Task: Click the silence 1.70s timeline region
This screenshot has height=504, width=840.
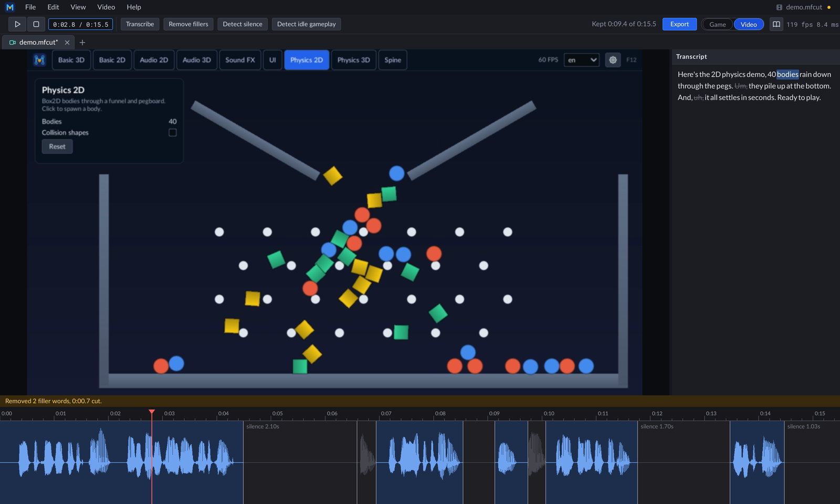Action: tap(684, 462)
